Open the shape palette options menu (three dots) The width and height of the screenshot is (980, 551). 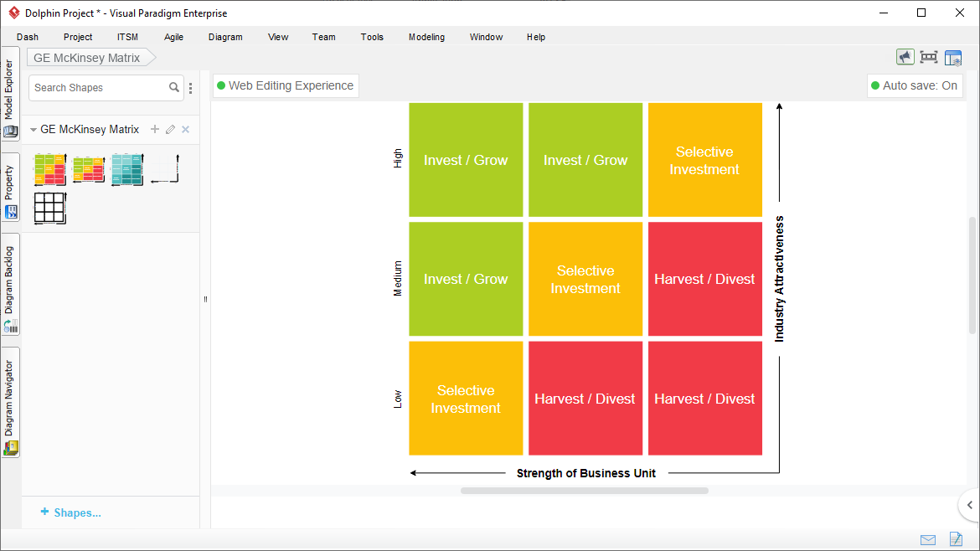click(191, 88)
